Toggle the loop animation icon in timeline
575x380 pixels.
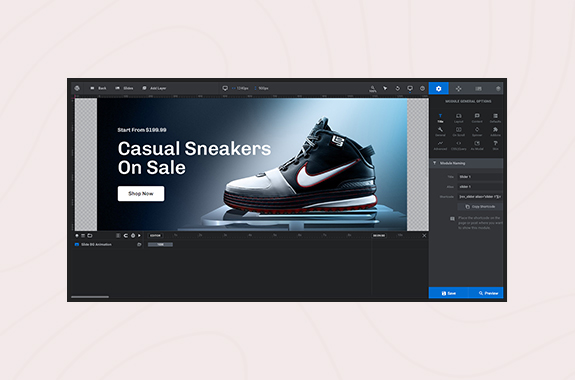tap(125, 235)
